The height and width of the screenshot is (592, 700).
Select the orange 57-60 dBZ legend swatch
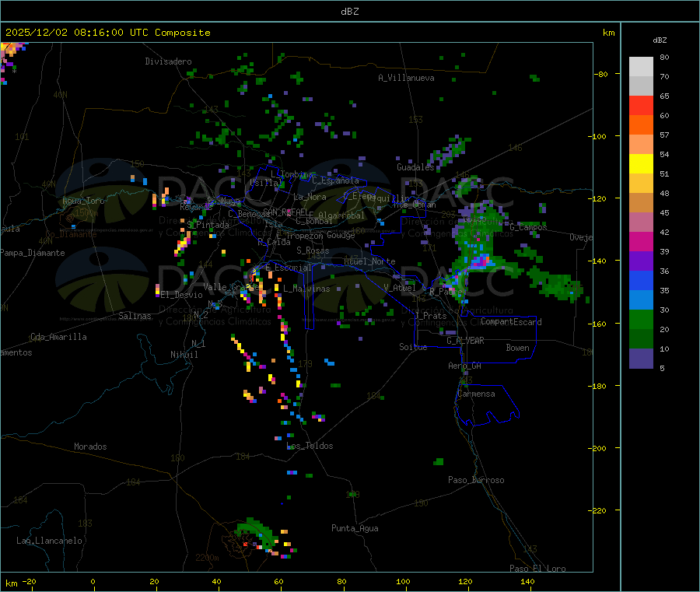click(x=641, y=125)
